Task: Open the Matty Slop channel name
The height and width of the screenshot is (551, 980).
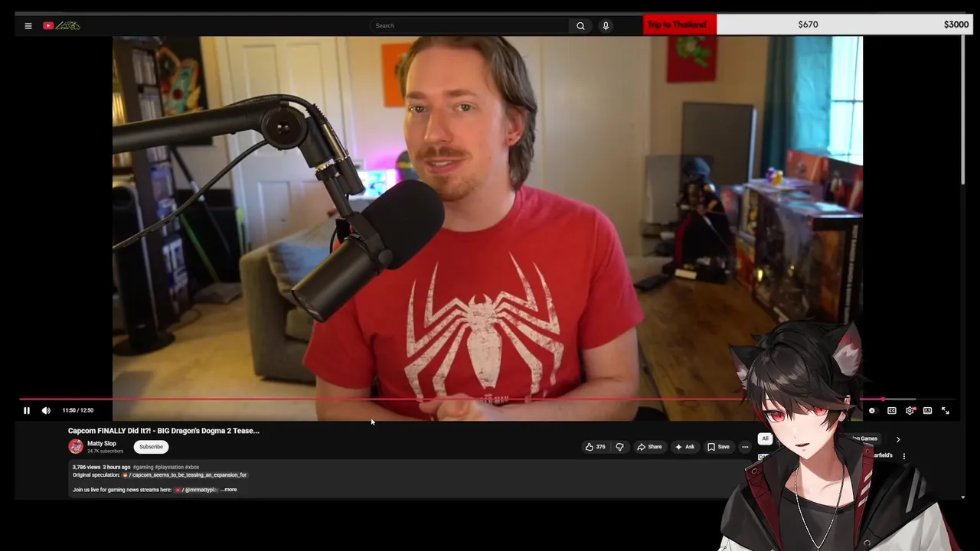Action: [102, 444]
